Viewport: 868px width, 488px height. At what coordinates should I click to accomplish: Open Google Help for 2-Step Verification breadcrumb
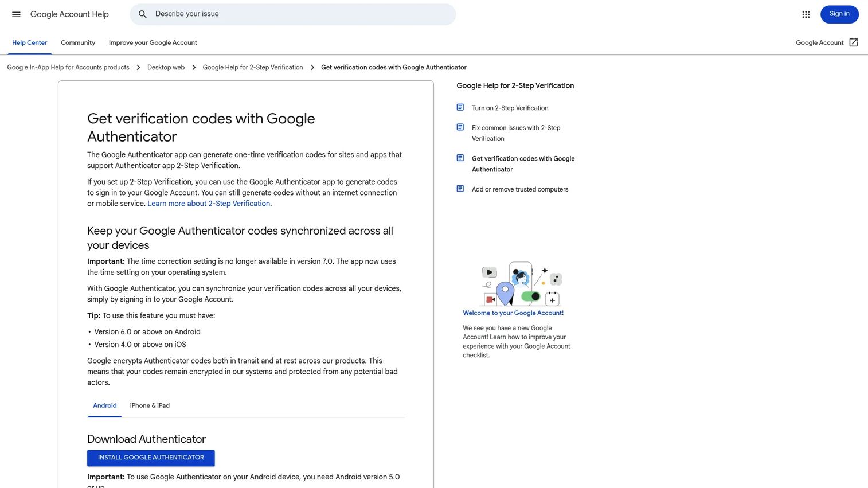(x=253, y=67)
